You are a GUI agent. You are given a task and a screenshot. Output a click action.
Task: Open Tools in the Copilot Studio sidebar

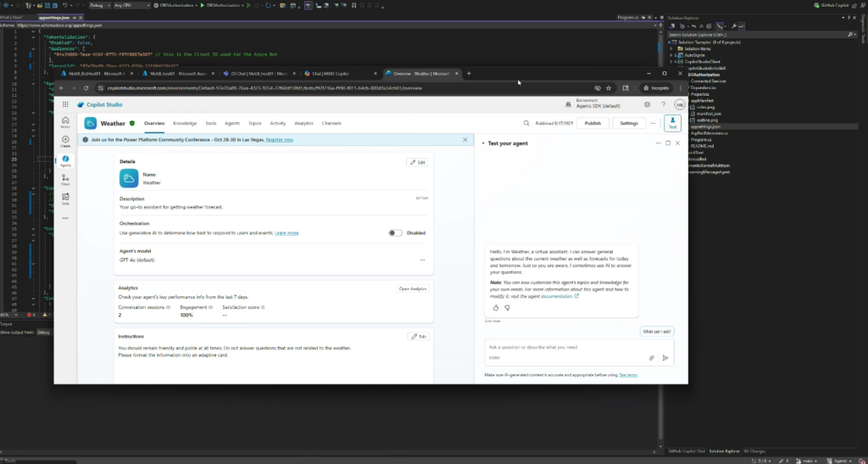(x=65, y=198)
